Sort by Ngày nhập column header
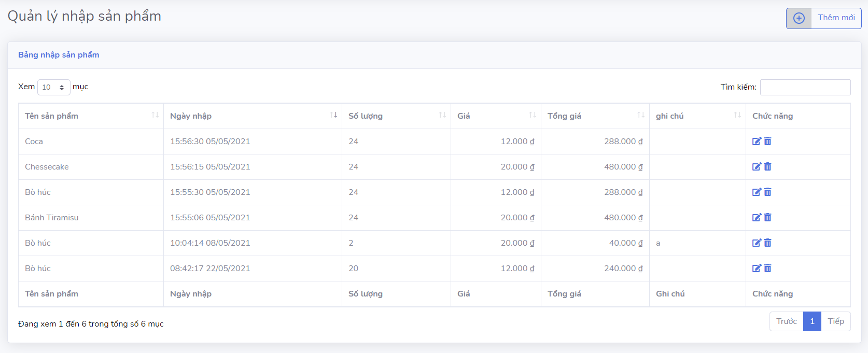This screenshot has height=353, width=868. tap(253, 116)
